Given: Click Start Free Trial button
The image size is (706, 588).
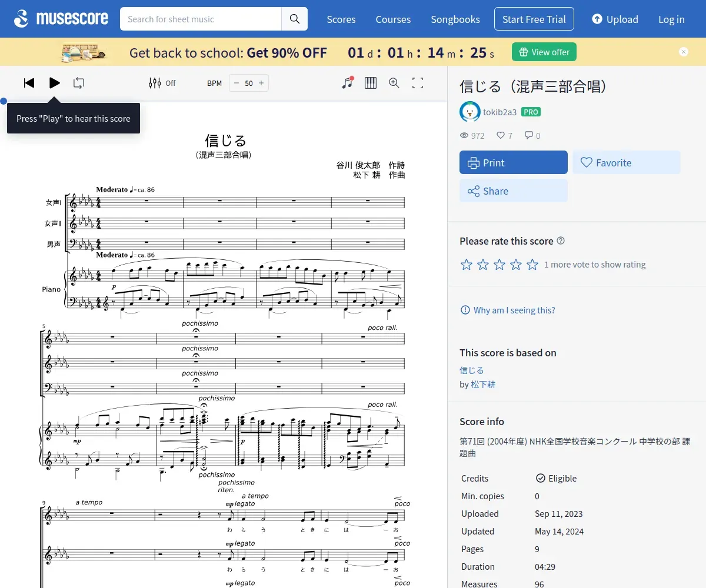Looking at the screenshot, I should point(534,19).
